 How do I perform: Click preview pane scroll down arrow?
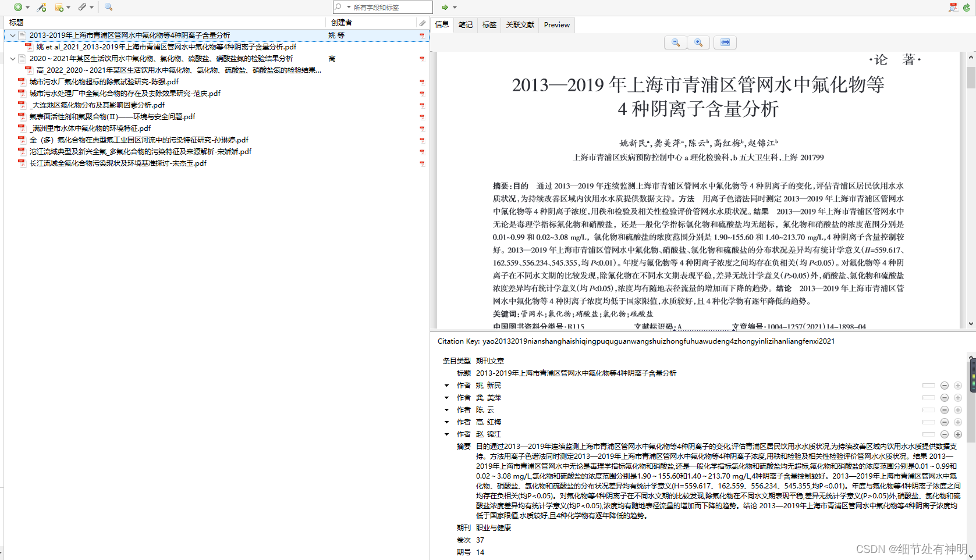(x=971, y=324)
